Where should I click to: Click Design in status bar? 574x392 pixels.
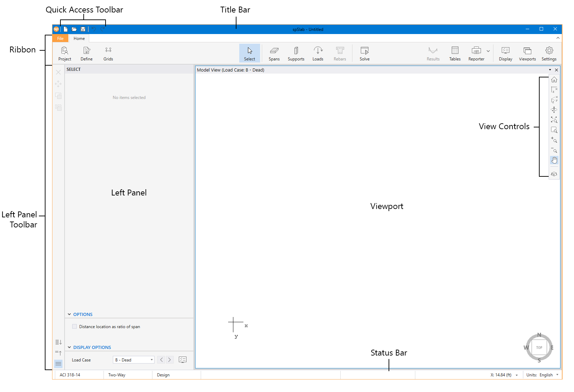pos(163,375)
